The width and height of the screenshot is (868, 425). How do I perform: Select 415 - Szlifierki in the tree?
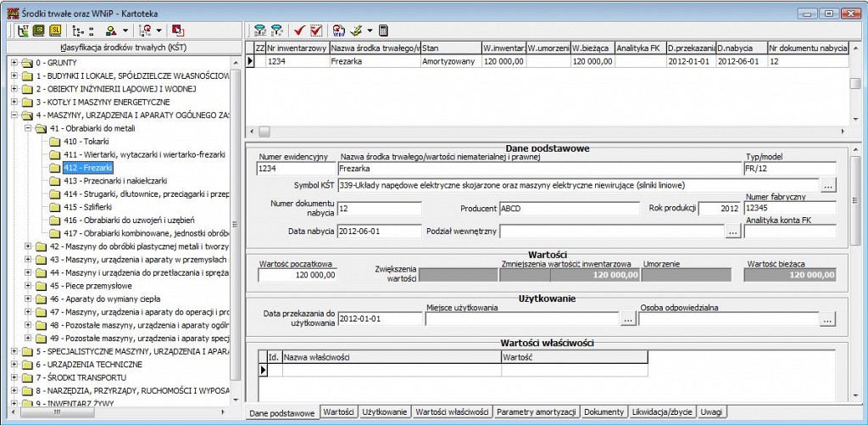[x=88, y=207]
